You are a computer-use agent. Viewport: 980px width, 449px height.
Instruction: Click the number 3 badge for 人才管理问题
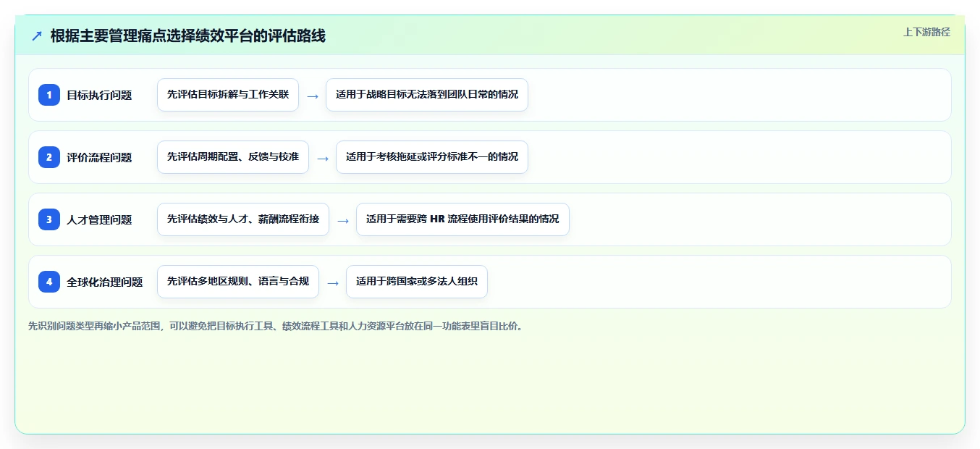(x=49, y=219)
